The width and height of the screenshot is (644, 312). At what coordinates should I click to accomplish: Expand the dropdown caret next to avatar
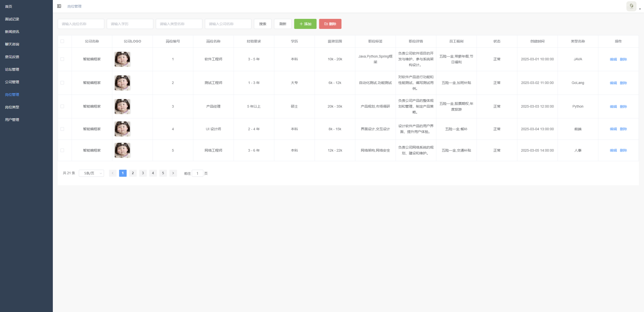[640, 9]
